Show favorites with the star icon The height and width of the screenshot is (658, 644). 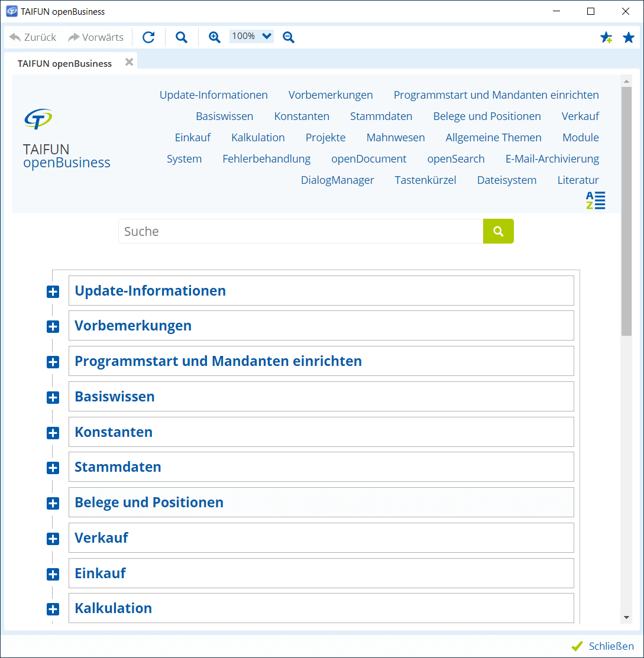(629, 37)
